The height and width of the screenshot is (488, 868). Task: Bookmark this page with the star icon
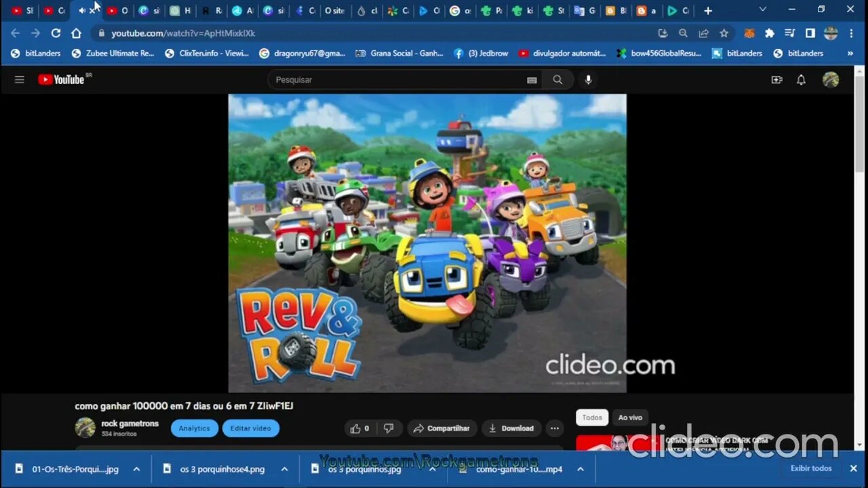coord(724,33)
